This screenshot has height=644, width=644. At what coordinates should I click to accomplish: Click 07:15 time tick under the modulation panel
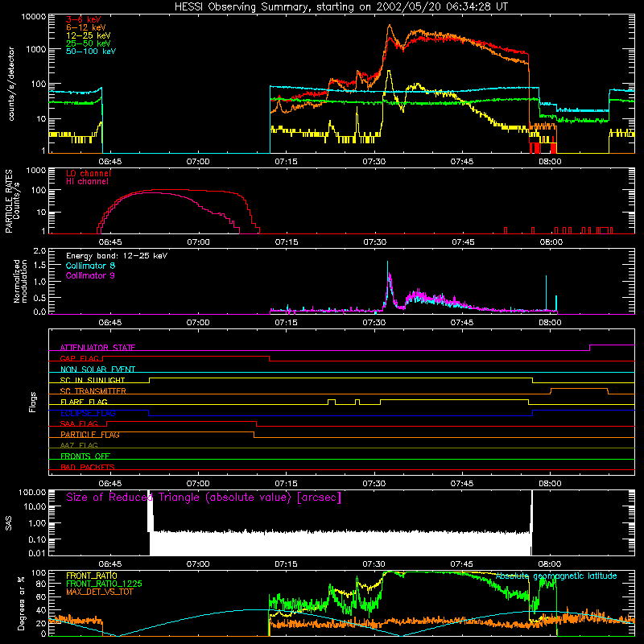click(286, 323)
